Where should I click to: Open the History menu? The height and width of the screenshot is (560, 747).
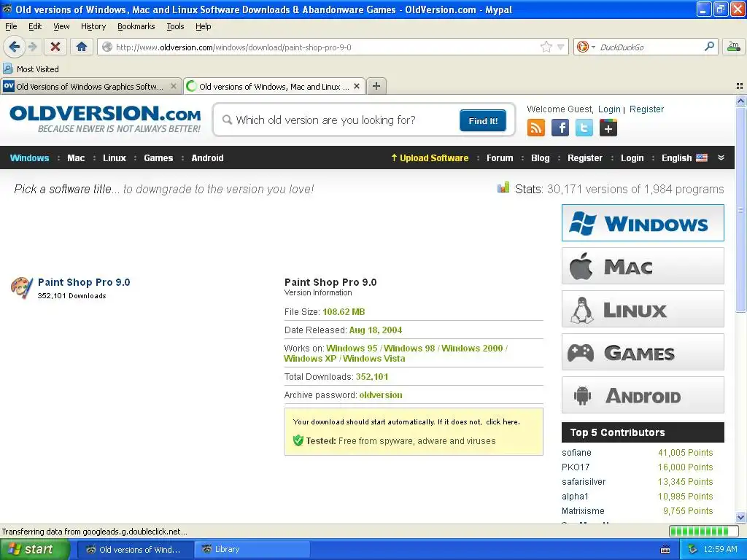click(93, 26)
